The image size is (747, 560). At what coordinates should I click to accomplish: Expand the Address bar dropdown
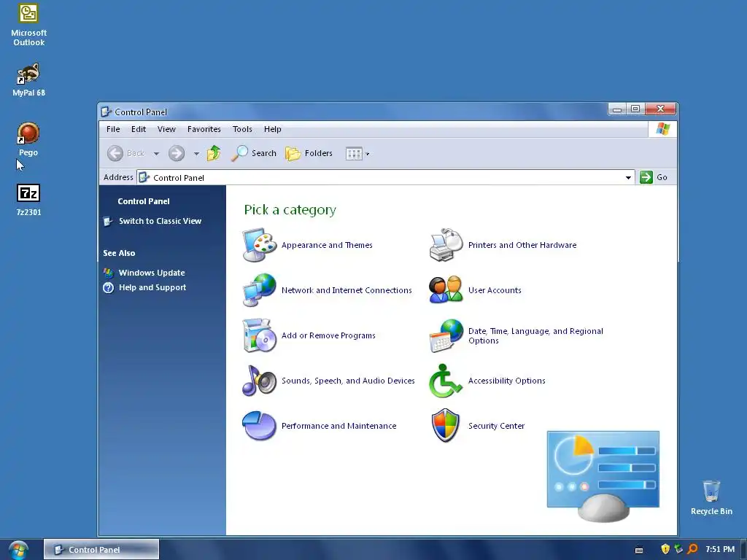(x=628, y=178)
